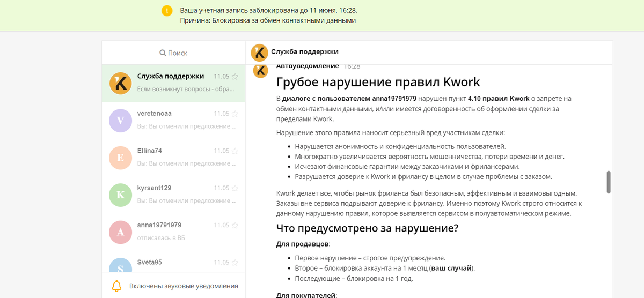The width and height of the screenshot is (644, 298).
Task: Click the Sveta95 avatar
Action: [120, 265]
